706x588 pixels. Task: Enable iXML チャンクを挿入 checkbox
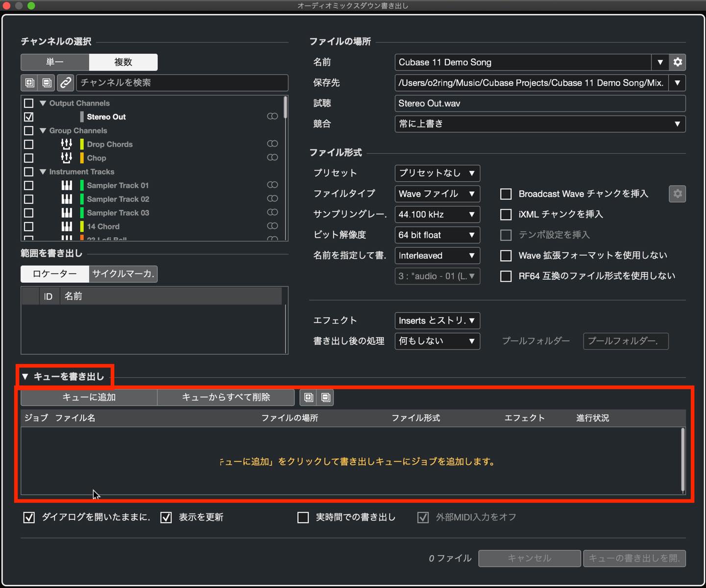point(506,215)
